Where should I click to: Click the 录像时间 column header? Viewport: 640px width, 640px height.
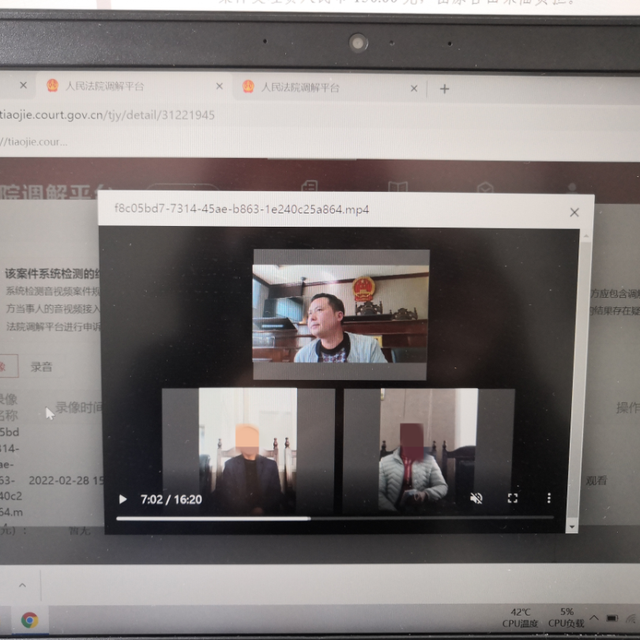point(78,407)
